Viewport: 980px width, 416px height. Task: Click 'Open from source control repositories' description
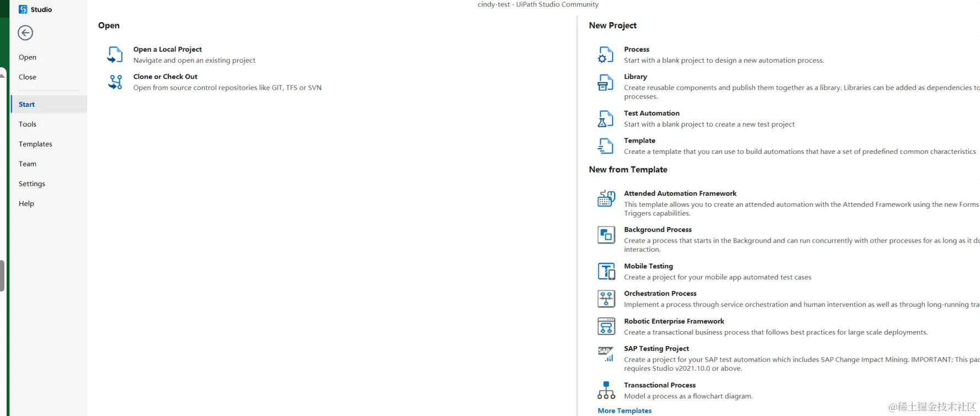tap(228, 88)
